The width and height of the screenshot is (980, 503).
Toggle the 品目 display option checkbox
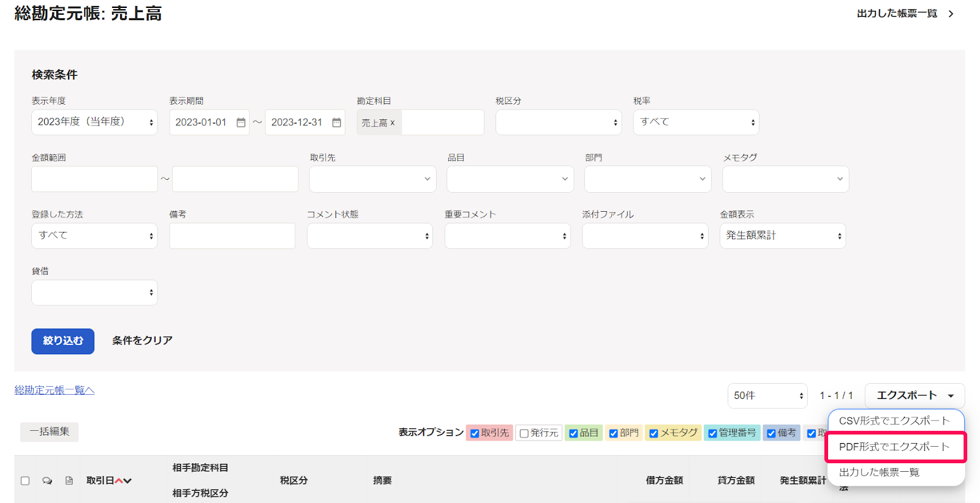click(x=573, y=433)
